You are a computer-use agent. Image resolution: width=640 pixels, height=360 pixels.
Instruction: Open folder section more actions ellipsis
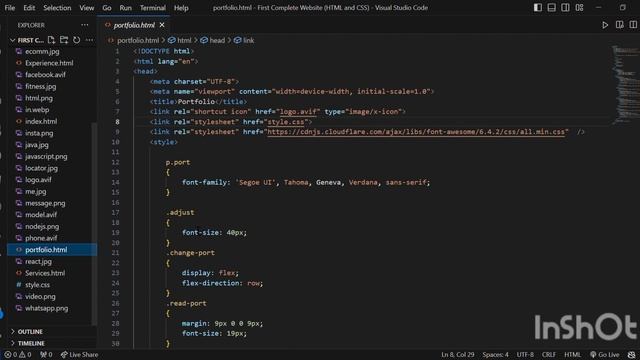pyautogui.click(x=89, y=40)
